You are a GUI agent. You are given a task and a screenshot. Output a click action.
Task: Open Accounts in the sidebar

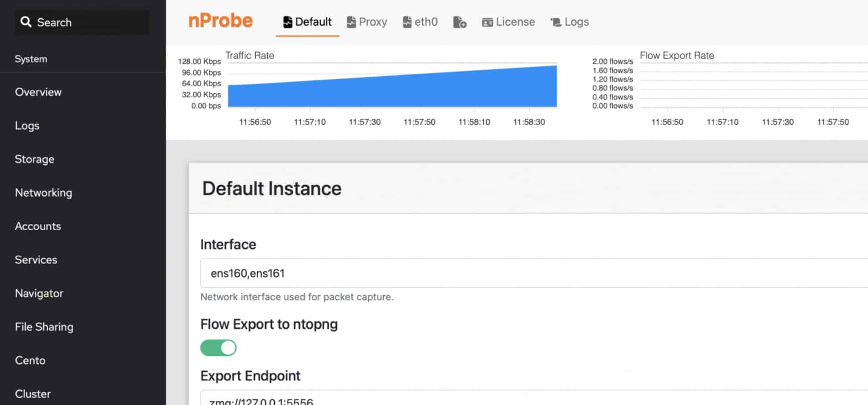38,226
